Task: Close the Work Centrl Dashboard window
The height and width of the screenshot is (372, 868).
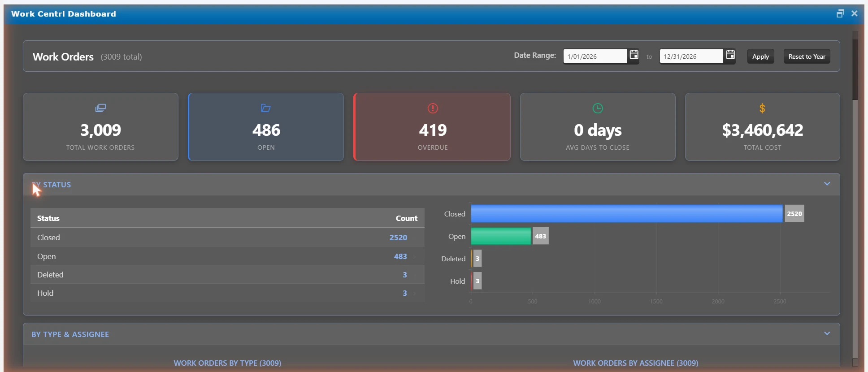Action: point(855,13)
